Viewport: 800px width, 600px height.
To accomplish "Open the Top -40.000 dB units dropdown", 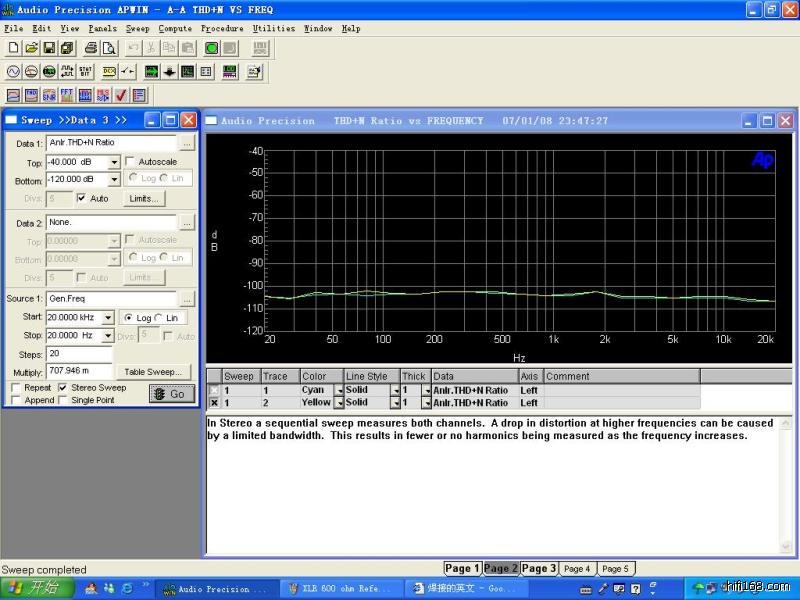I will (x=113, y=162).
